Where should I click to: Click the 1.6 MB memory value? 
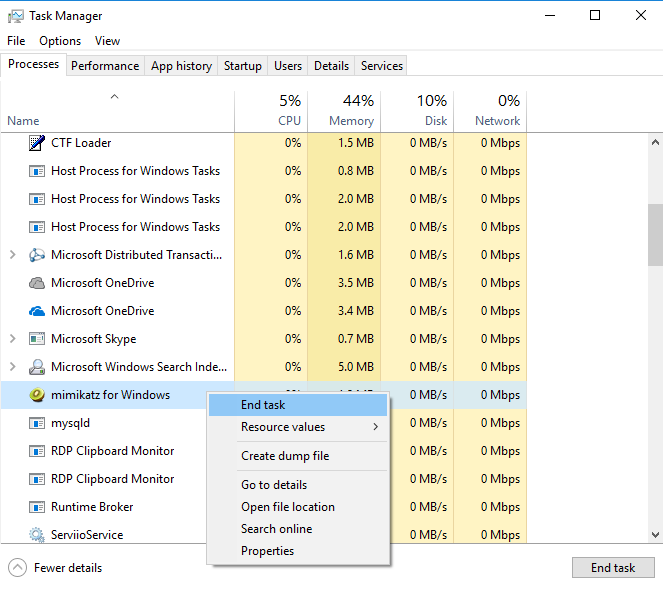click(x=356, y=255)
